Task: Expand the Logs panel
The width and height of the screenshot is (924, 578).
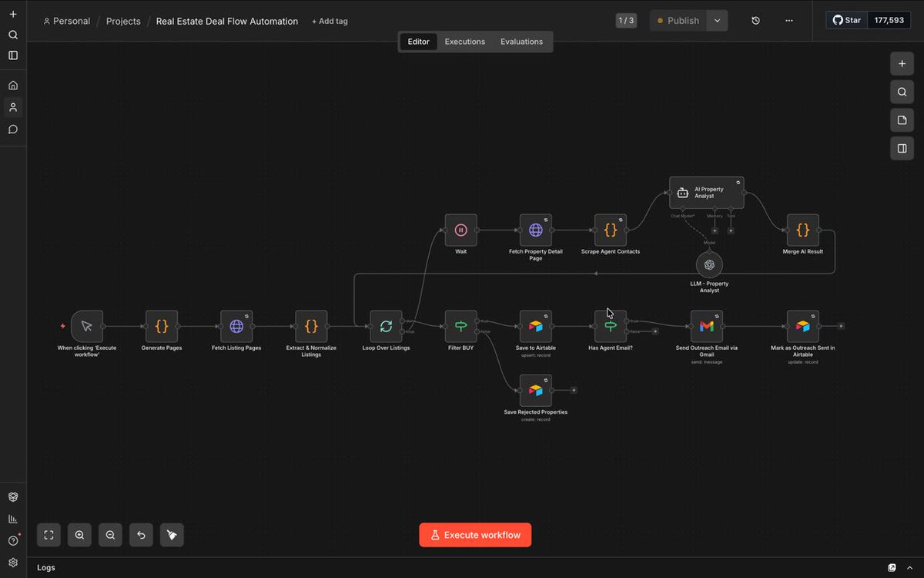Action: coord(46,568)
